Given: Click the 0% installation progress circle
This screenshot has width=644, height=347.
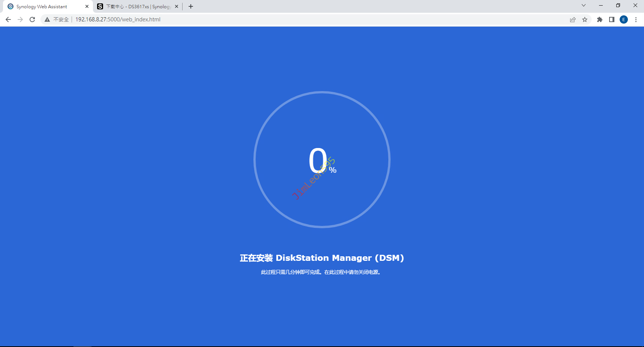Looking at the screenshot, I should tap(322, 160).
